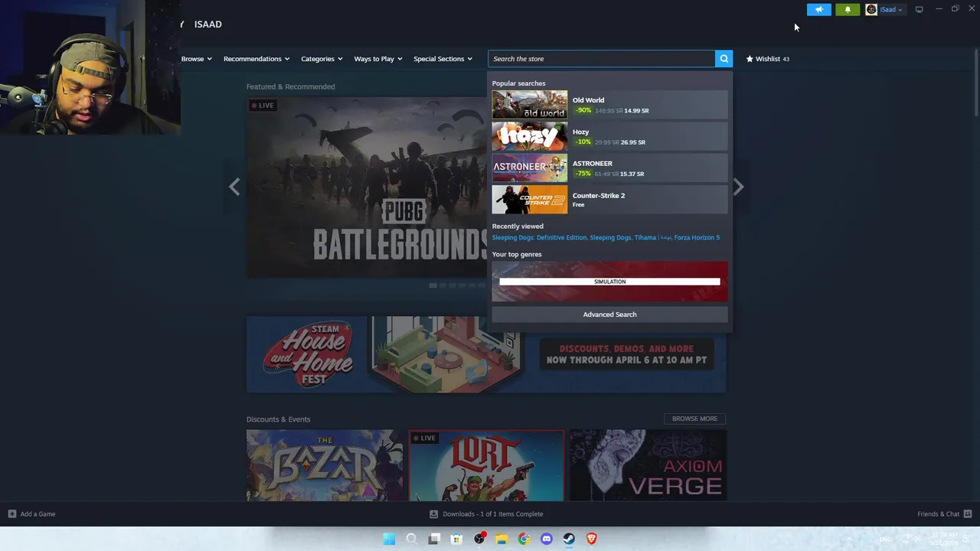Open Discord from the taskbar

click(x=546, y=539)
